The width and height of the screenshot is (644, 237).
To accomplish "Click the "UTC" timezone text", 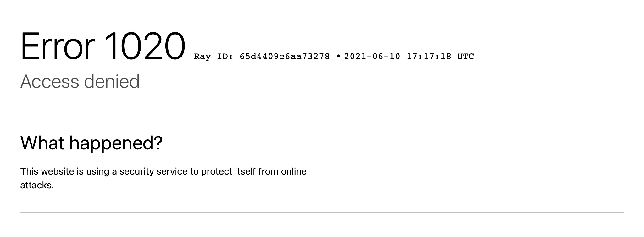I will pyautogui.click(x=465, y=57).
